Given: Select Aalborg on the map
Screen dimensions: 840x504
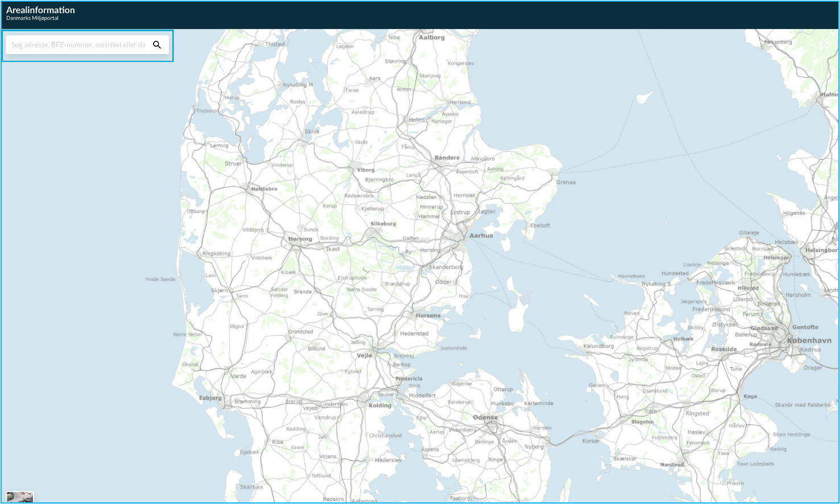Looking at the screenshot, I should [431, 38].
